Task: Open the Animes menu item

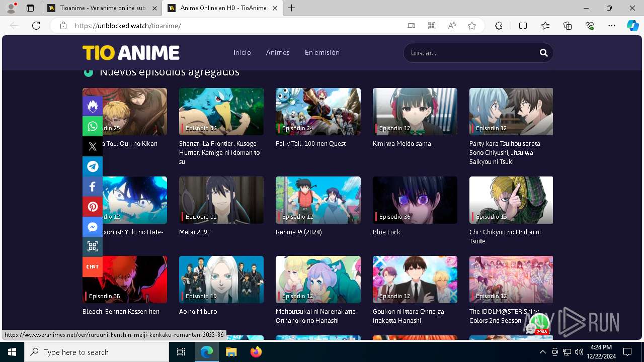Action: [x=278, y=52]
